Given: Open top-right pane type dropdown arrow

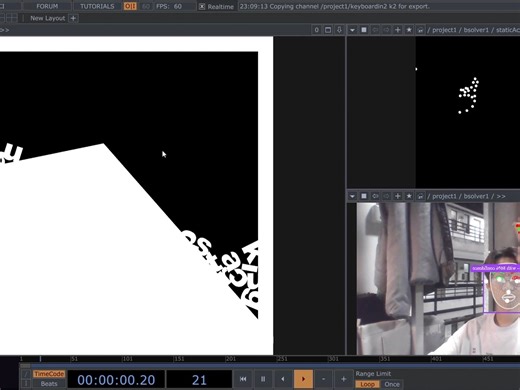Looking at the screenshot, I should (352, 30).
